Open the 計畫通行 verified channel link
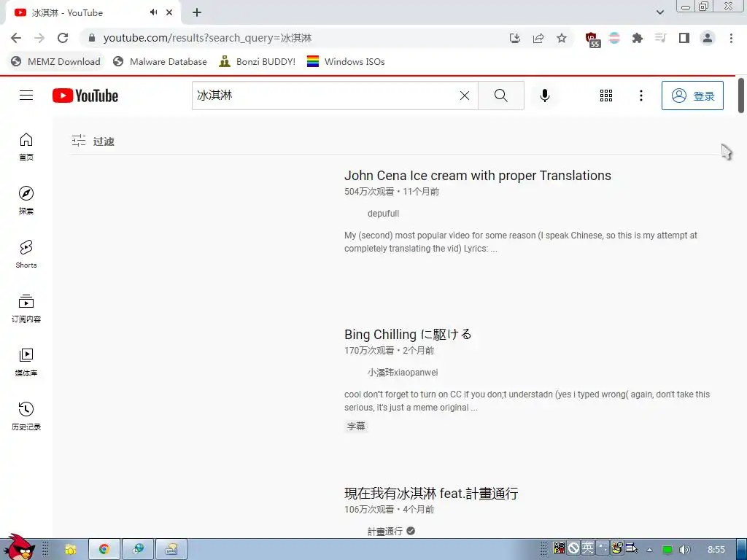747x560 pixels. click(x=385, y=531)
